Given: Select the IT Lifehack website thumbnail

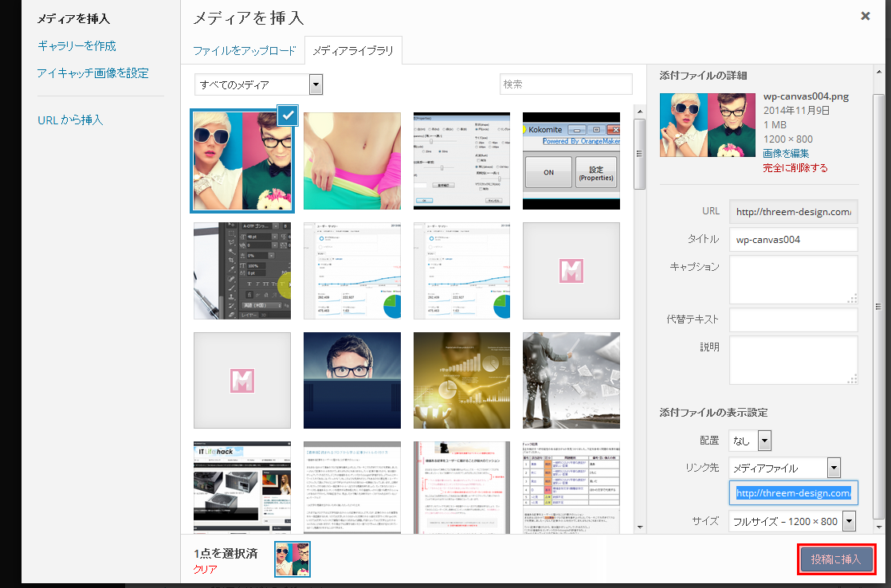Looking at the screenshot, I should point(242,488).
